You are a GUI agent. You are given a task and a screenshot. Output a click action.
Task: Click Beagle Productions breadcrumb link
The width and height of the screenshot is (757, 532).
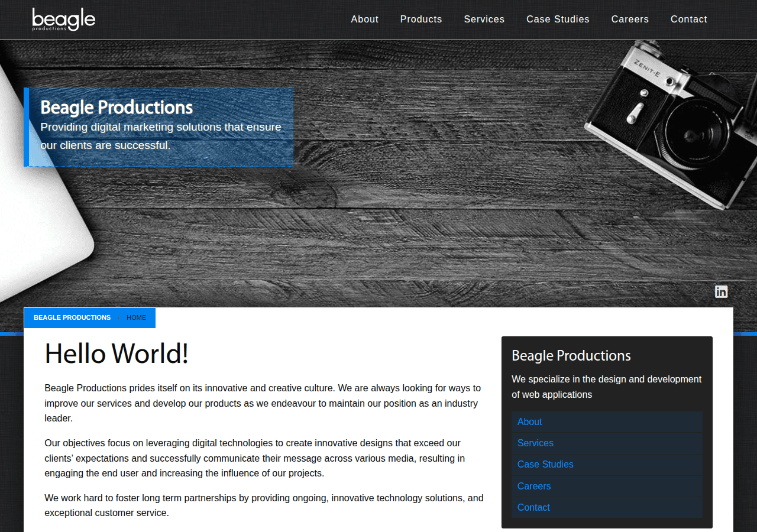click(x=72, y=317)
